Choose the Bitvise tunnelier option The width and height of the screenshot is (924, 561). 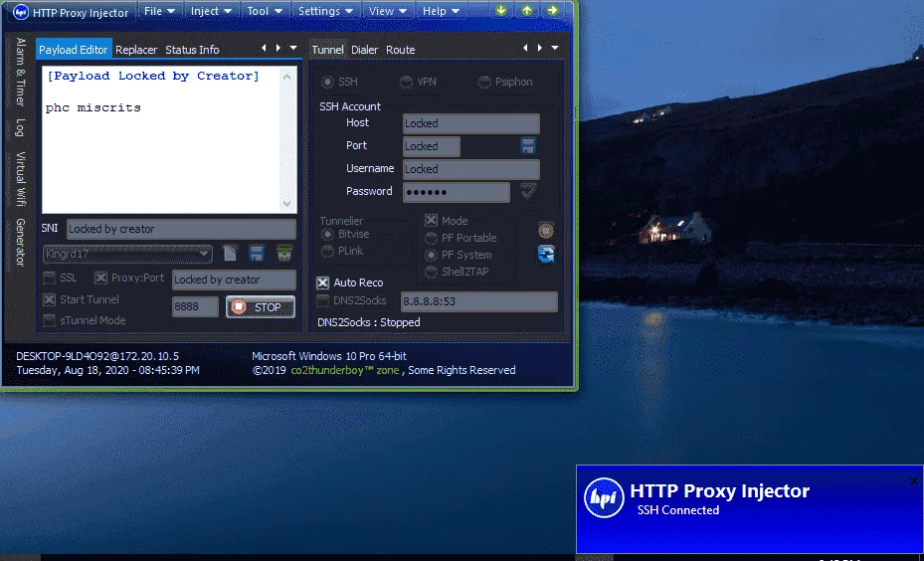(327, 235)
